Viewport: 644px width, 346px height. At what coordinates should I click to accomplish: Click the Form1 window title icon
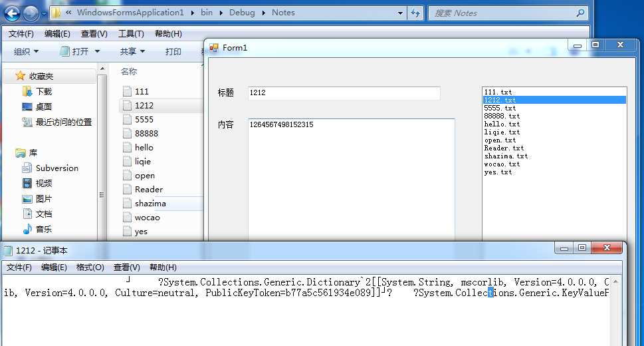click(x=214, y=48)
